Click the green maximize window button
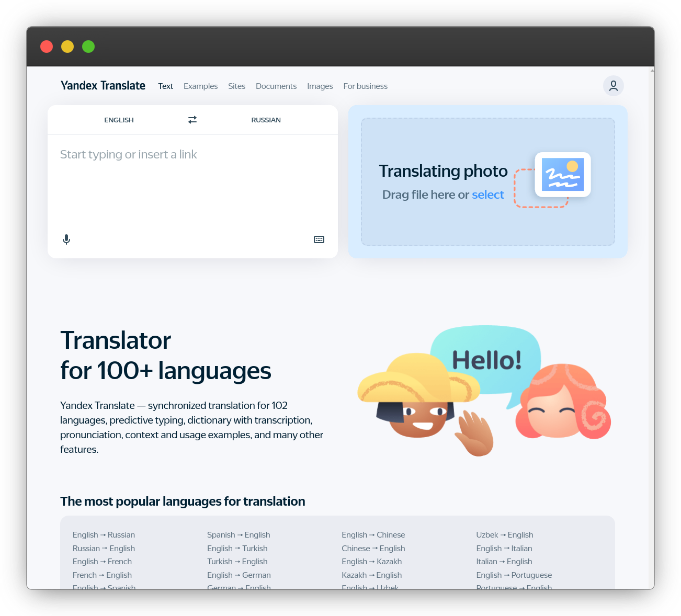Image resolution: width=681 pixels, height=616 pixels. click(x=88, y=47)
